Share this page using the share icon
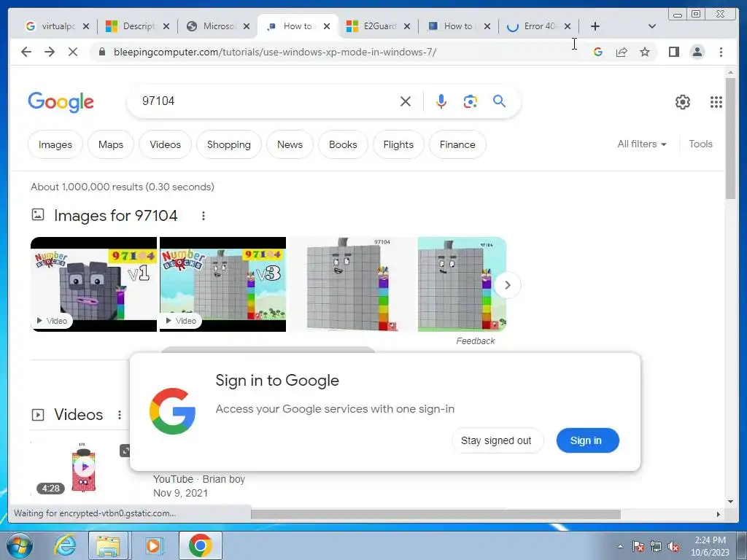The image size is (747, 560). pyautogui.click(x=622, y=52)
